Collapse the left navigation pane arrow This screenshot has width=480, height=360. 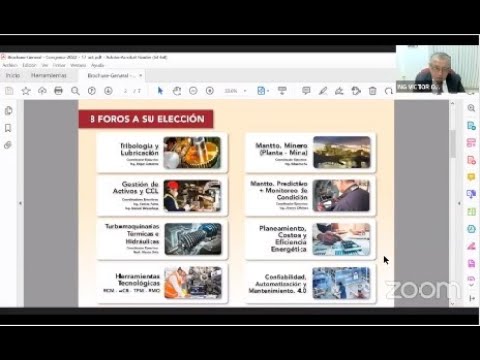point(20,203)
